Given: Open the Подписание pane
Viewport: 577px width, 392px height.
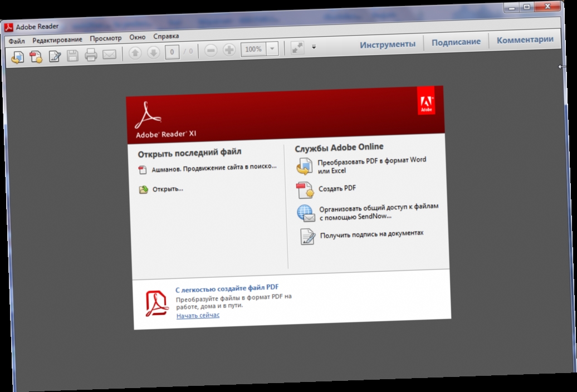Looking at the screenshot, I should click(x=456, y=42).
